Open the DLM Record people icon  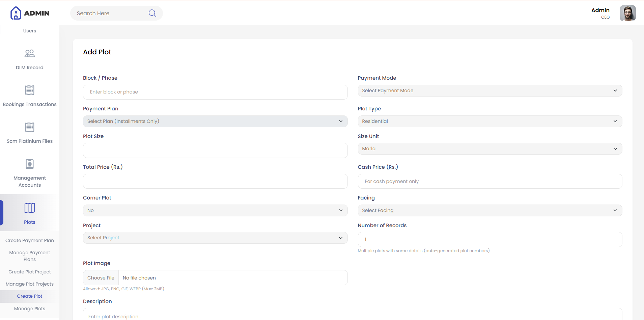[x=30, y=53]
